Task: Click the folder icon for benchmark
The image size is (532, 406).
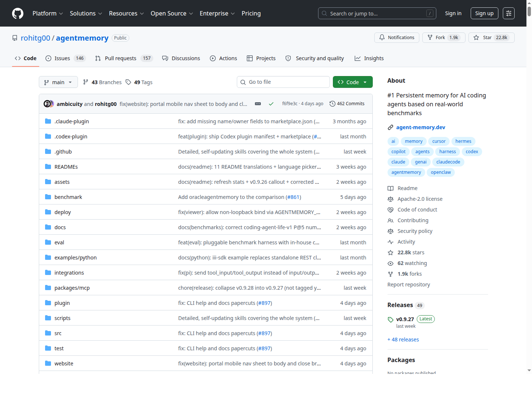Action: [x=48, y=197]
